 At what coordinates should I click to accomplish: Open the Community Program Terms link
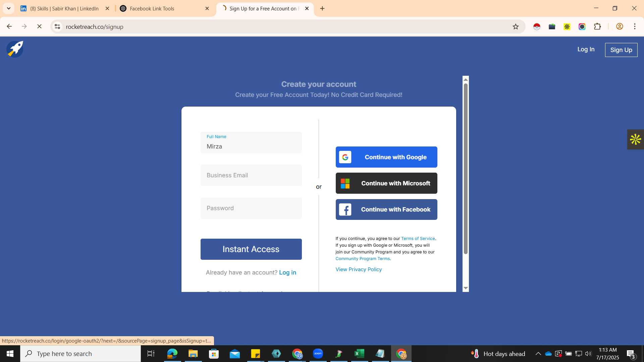(363, 259)
